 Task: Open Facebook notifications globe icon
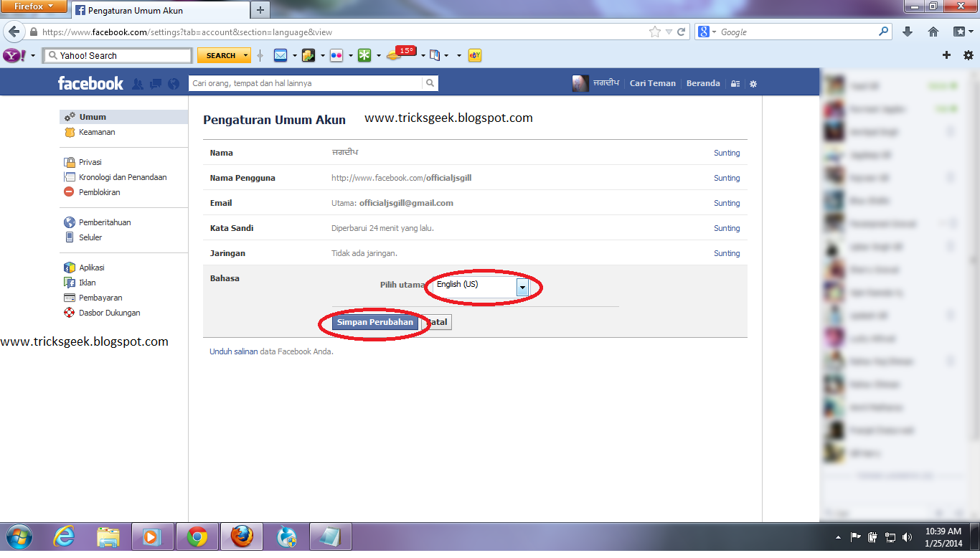(173, 84)
